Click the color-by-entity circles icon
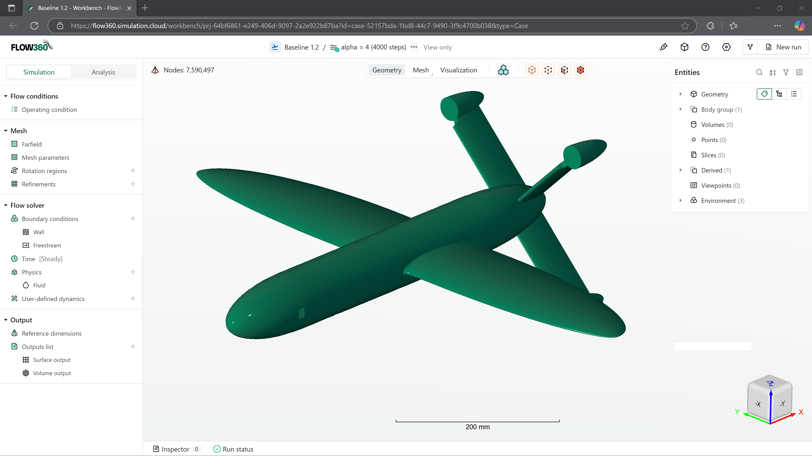Viewport: 812px width, 456px height. pyautogui.click(x=503, y=70)
